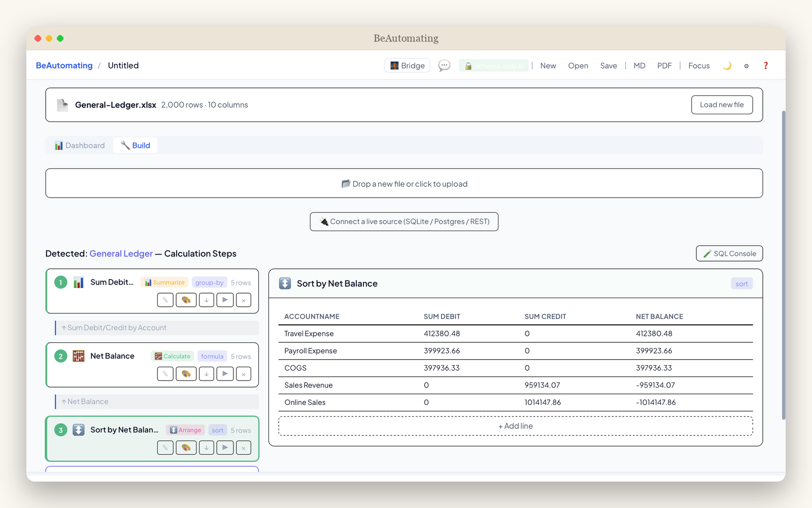Connect a live source (SQLite / Postgres / REST)
812x508 pixels.
404,221
